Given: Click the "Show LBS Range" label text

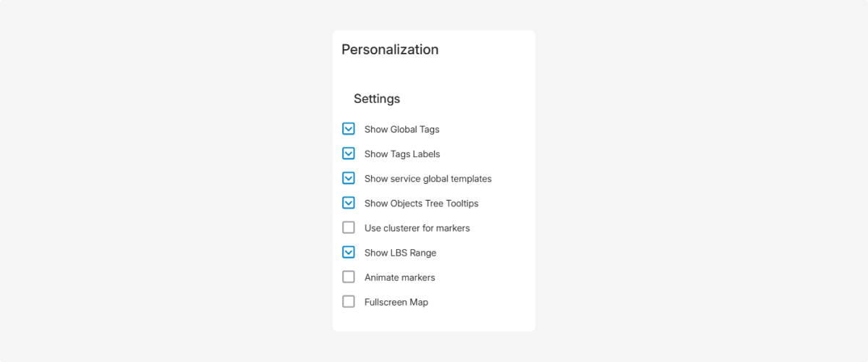Looking at the screenshot, I should click(400, 253).
